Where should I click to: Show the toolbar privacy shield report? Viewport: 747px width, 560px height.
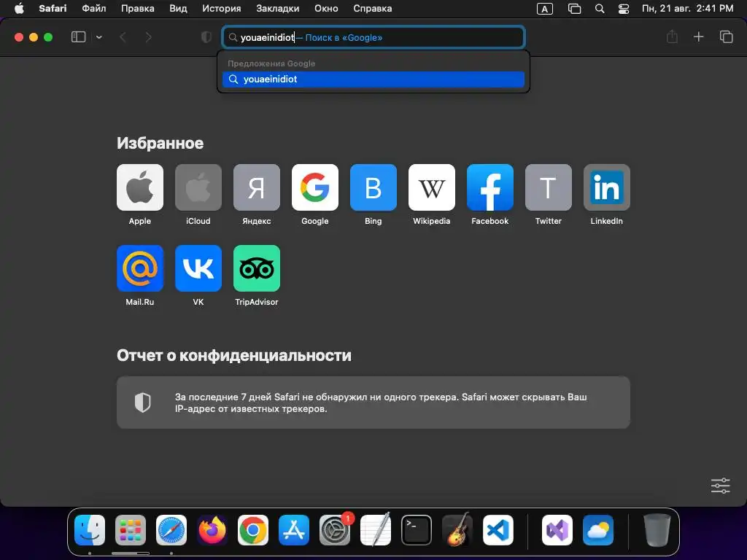[x=206, y=37]
